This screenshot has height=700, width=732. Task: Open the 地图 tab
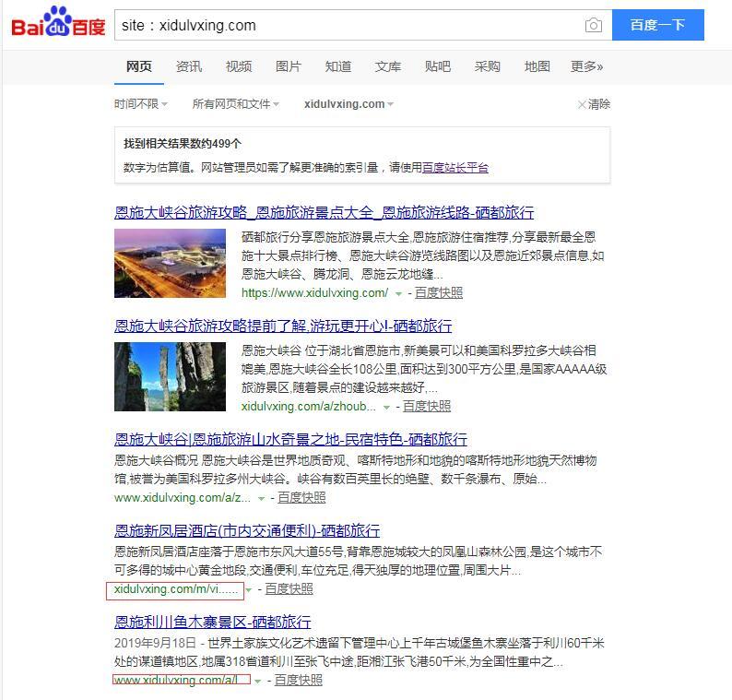[x=537, y=66]
